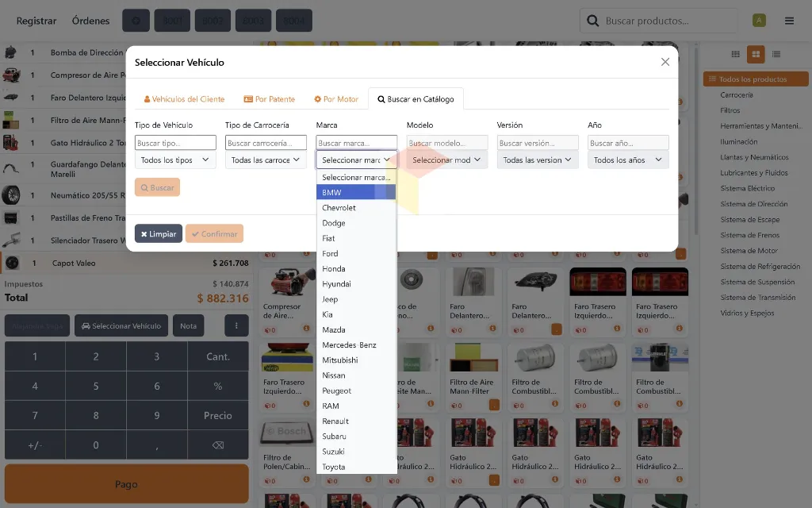This screenshot has width=812, height=508.
Task: Close the Seleccionar Vehículo dialog
Action: pos(665,62)
